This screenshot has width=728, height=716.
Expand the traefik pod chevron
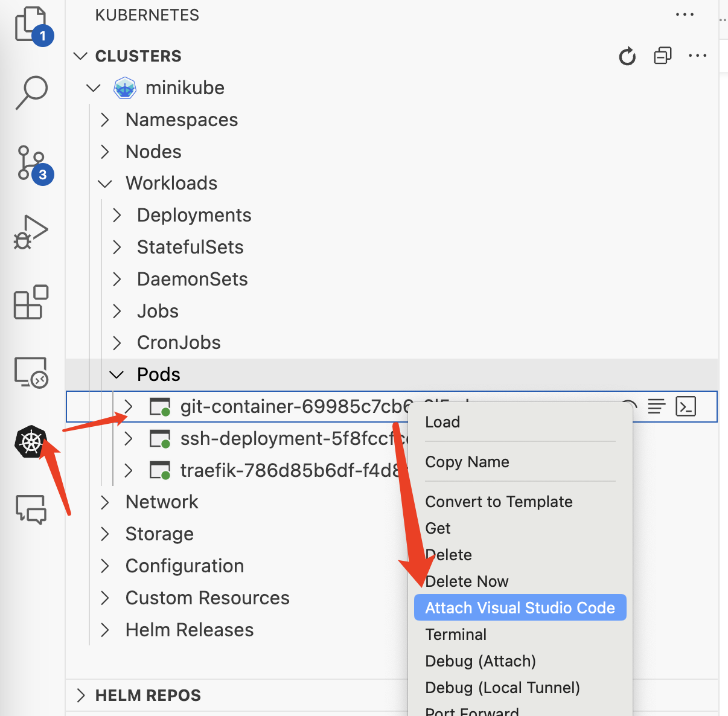(x=128, y=470)
